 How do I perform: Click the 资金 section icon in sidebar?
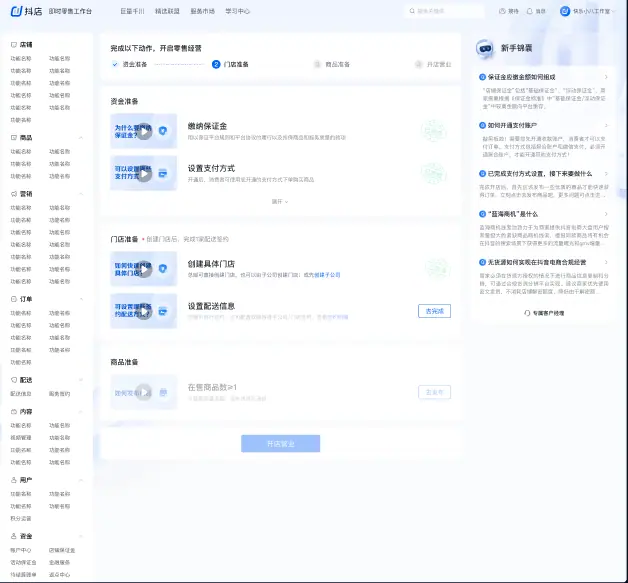(14, 536)
